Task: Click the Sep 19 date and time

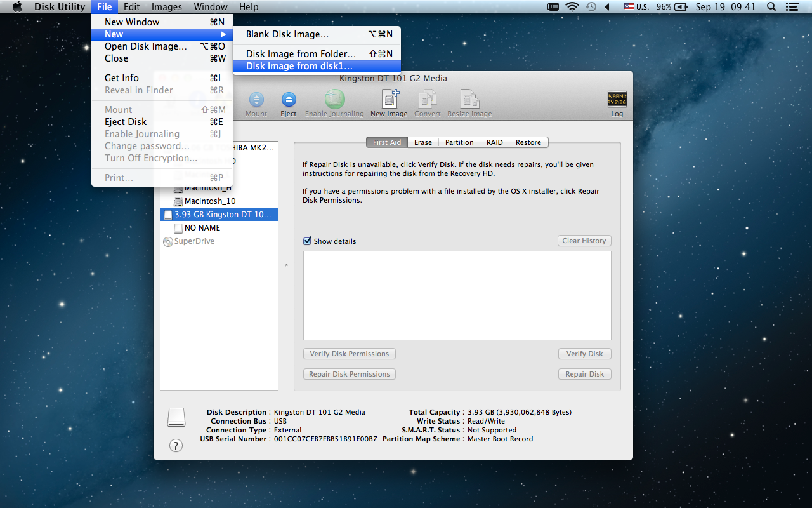Action: pos(726,7)
